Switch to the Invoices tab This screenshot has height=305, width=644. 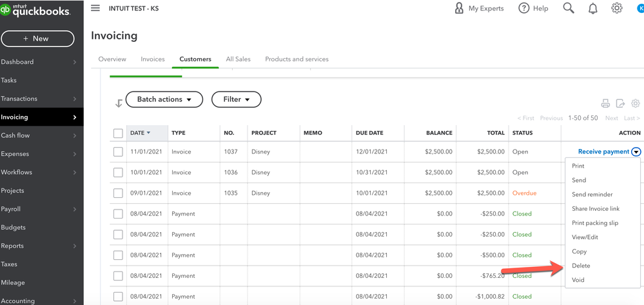153,59
